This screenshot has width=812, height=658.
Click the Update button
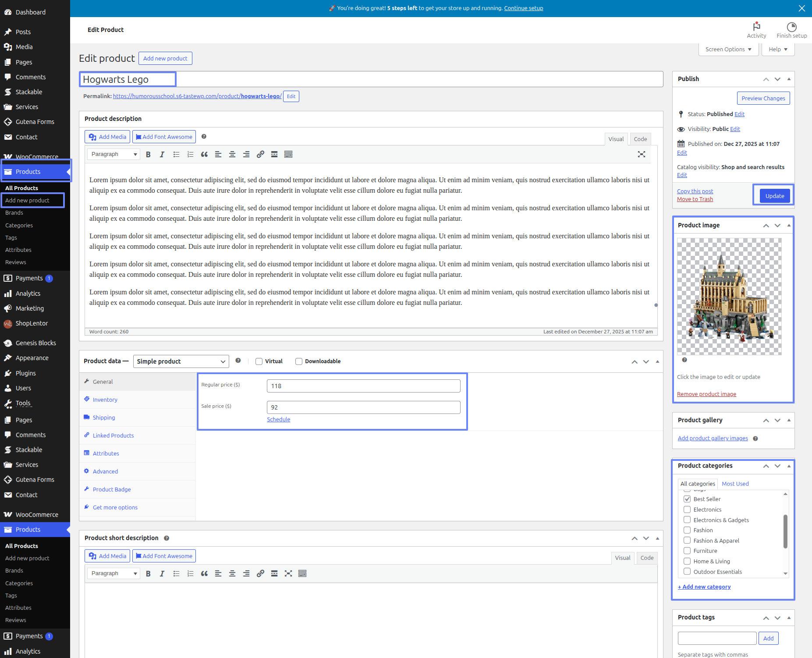774,196
